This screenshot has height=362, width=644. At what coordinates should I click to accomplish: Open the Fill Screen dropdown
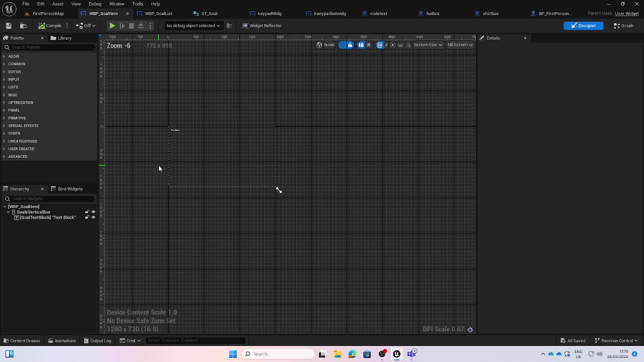pyautogui.click(x=460, y=45)
